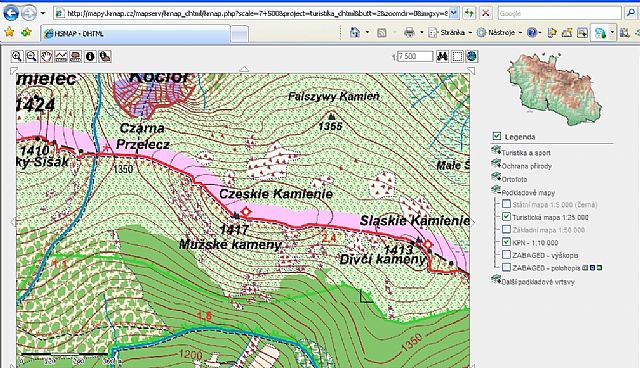Uncheck Turistická mapa 1:25 000 layer
The image size is (640, 368).
click(x=506, y=217)
